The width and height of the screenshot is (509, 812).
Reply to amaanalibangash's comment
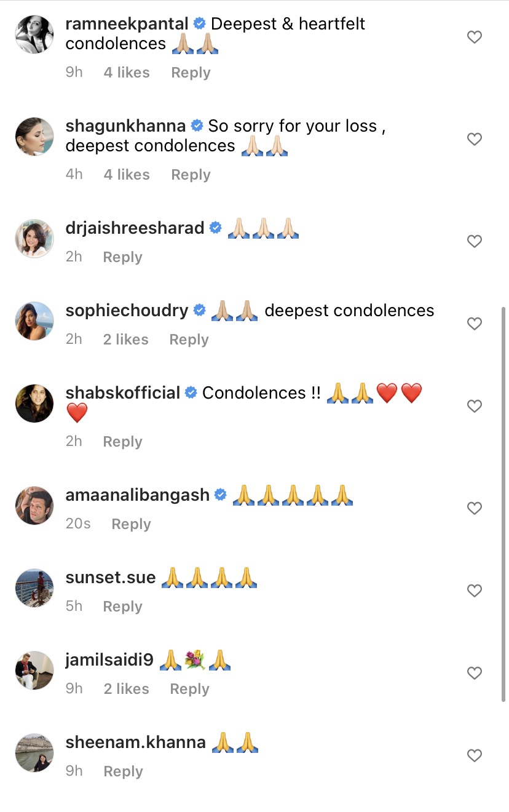[131, 524]
